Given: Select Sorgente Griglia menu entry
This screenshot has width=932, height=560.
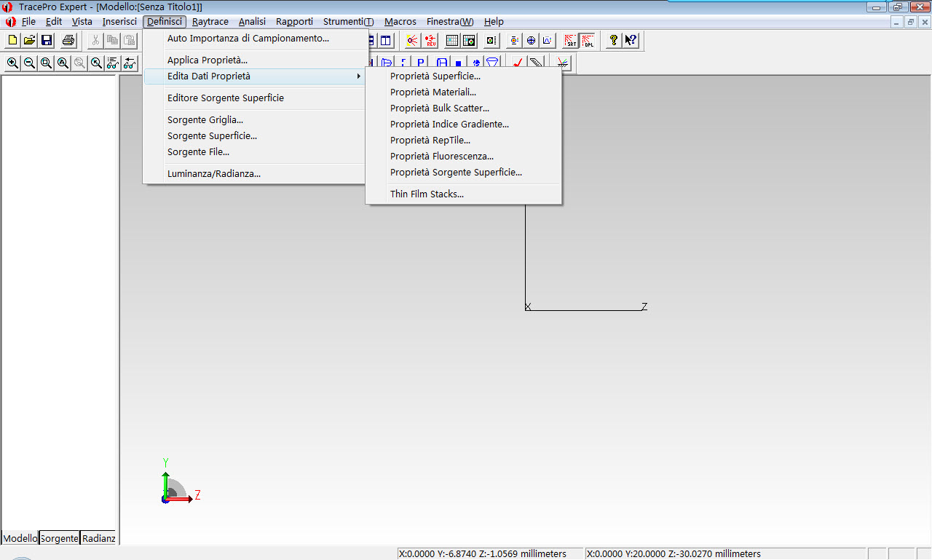Looking at the screenshot, I should (x=255, y=119).
